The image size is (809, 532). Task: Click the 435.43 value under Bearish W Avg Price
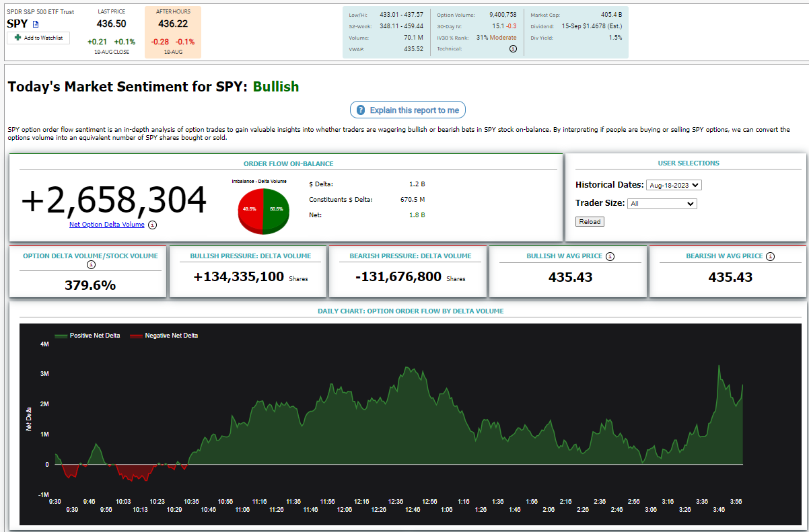pyautogui.click(x=730, y=276)
